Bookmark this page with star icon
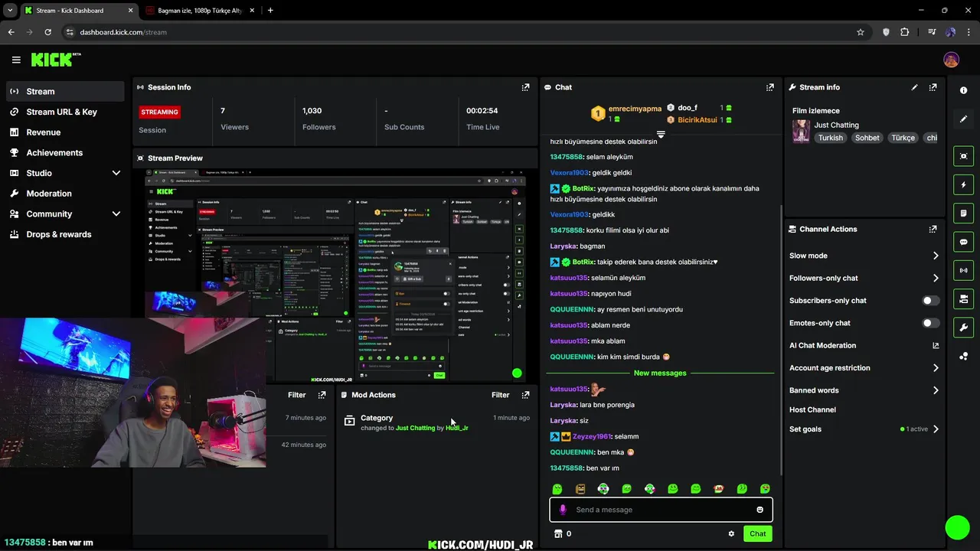980x551 pixels. [861, 32]
